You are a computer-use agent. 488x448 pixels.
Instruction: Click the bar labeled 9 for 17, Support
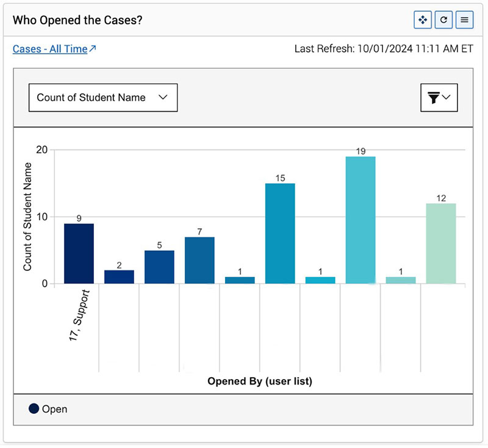(x=78, y=253)
